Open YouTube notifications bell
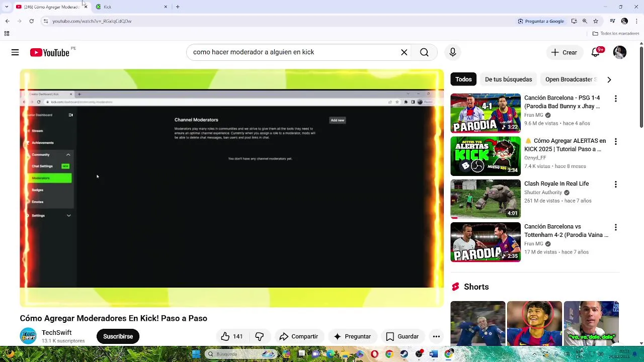The image size is (644, 362). tap(596, 52)
